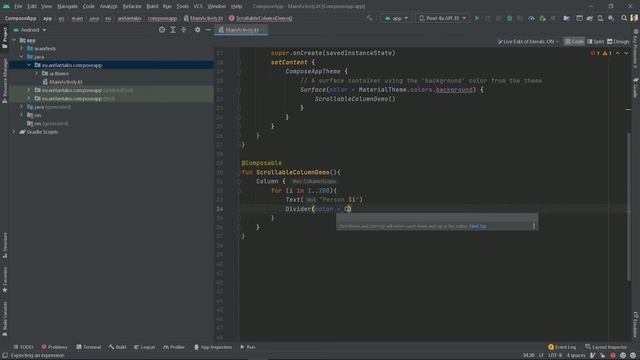
Task: Open the Build menu
Action: click(152, 6)
